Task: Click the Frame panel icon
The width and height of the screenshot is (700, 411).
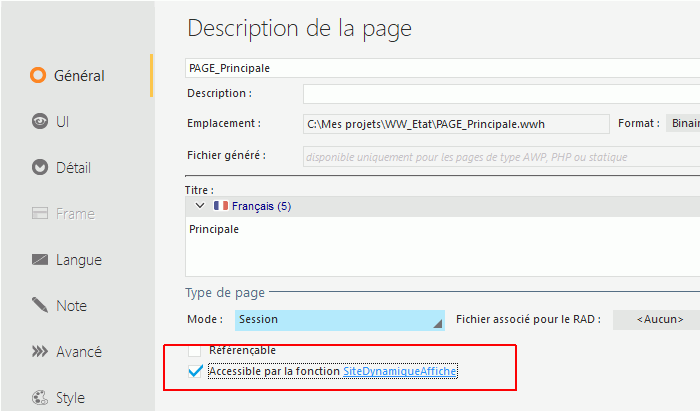Action: [x=40, y=213]
